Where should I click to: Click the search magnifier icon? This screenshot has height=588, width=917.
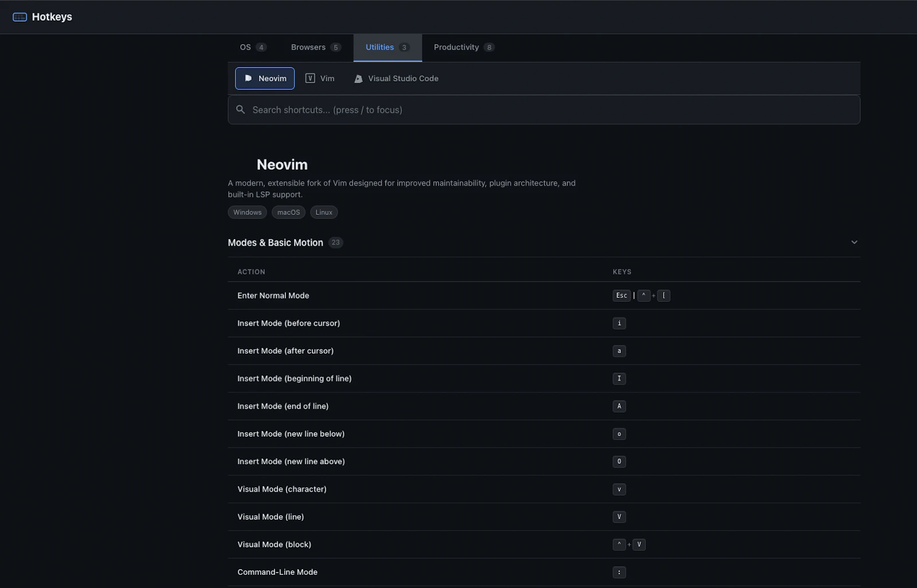point(241,109)
